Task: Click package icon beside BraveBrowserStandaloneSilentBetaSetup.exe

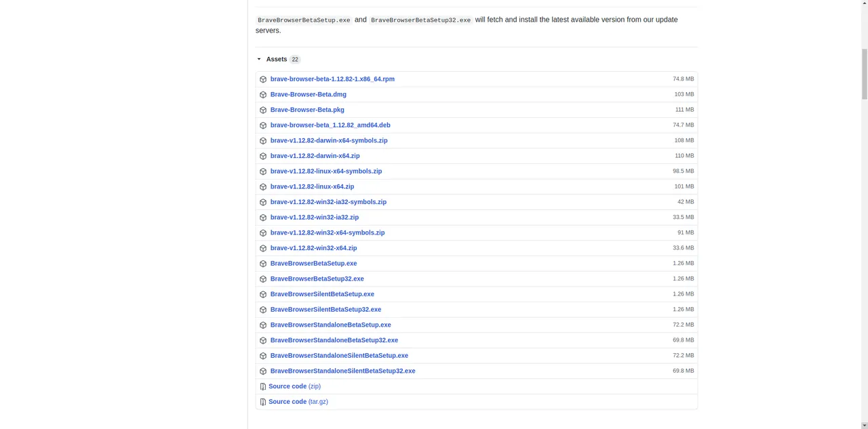Action: 263,356
